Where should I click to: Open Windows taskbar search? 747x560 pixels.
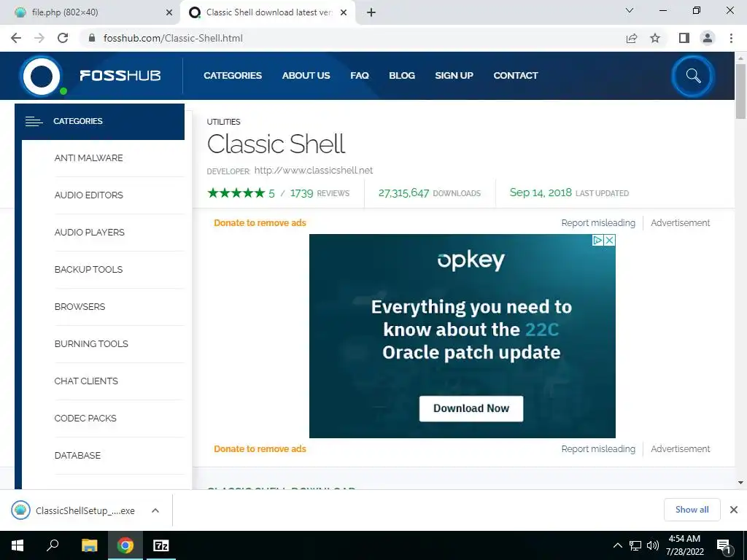53,545
